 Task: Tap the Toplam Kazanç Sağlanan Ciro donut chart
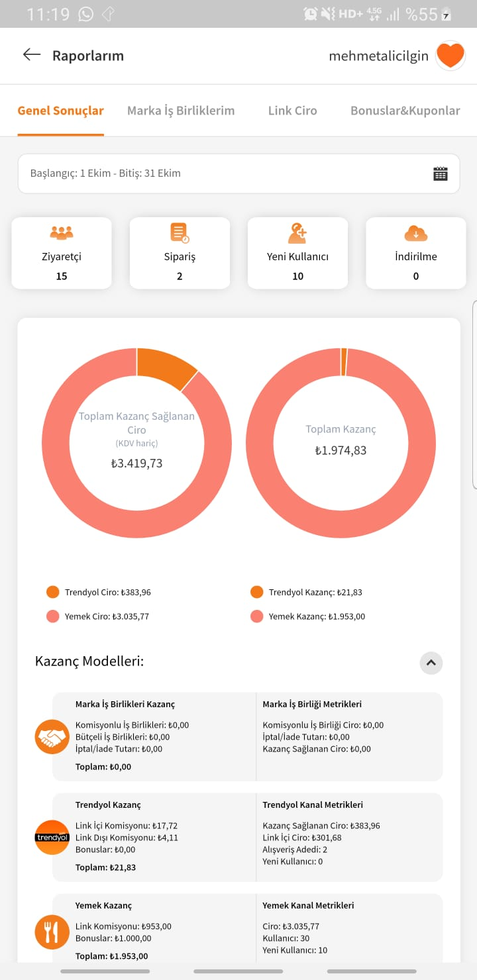click(136, 443)
